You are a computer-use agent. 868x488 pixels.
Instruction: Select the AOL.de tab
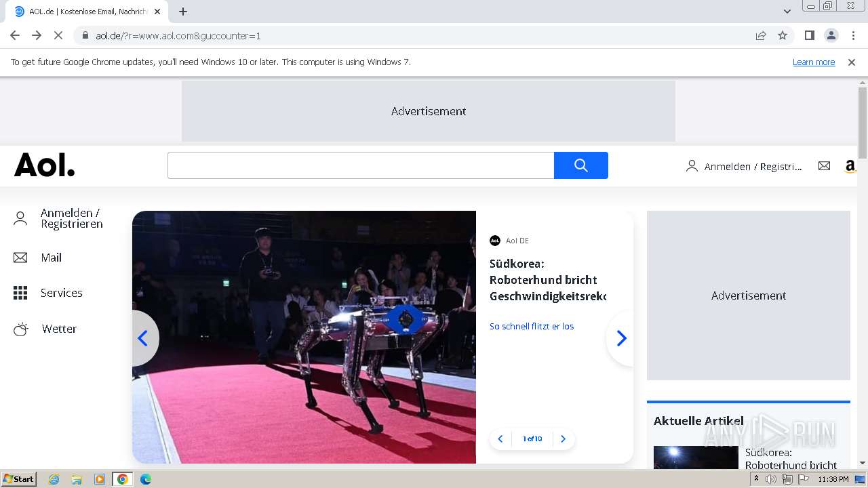point(87,12)
